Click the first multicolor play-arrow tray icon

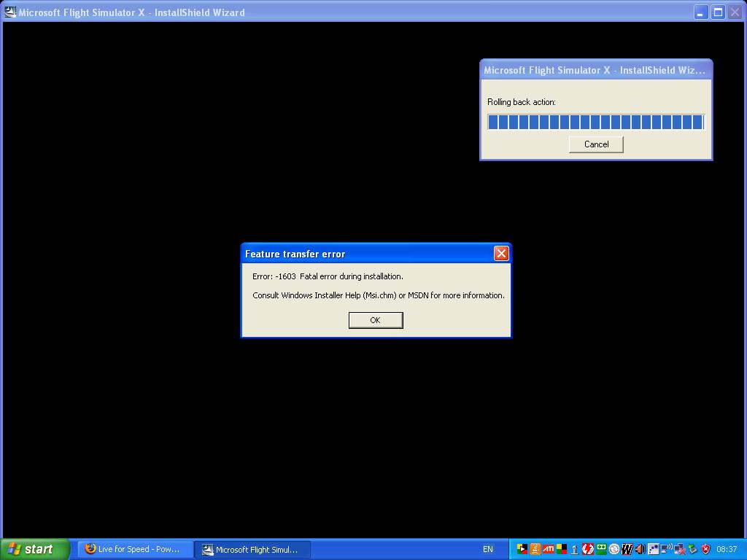coord(522,549)
